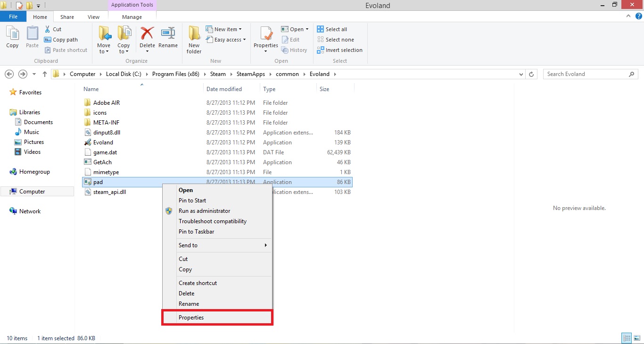The image size is (644, 344).
Task: Go forward with the Forward arrow
Action: point(23,74)
